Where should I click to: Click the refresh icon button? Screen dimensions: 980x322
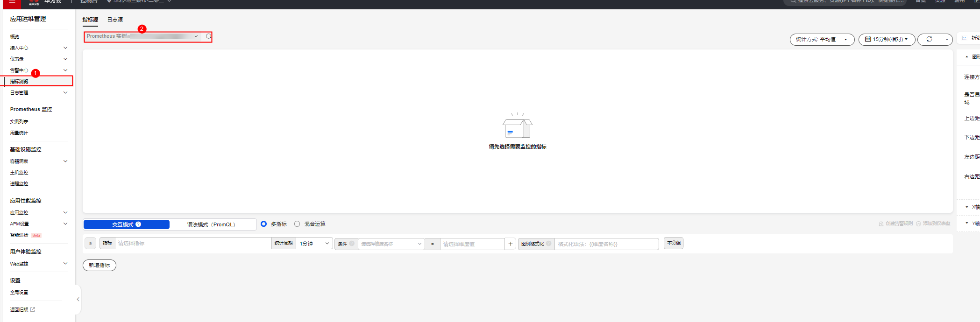(x=929, y=39)
